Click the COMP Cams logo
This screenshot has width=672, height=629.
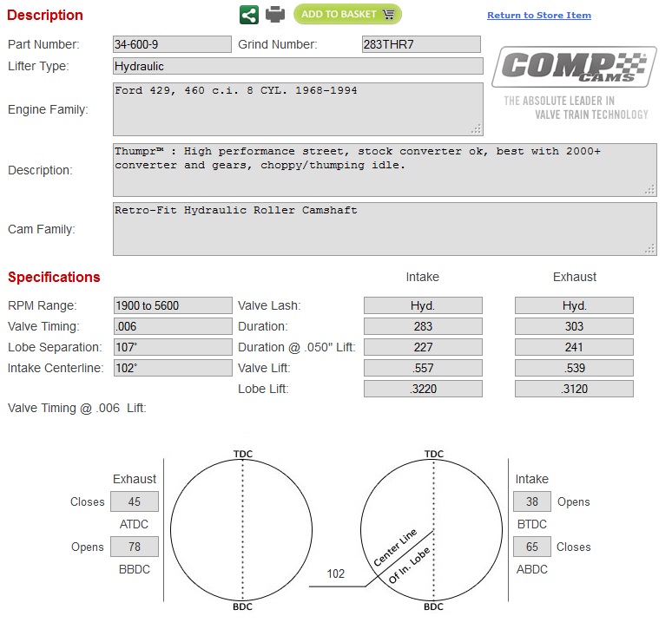(574, 67)
